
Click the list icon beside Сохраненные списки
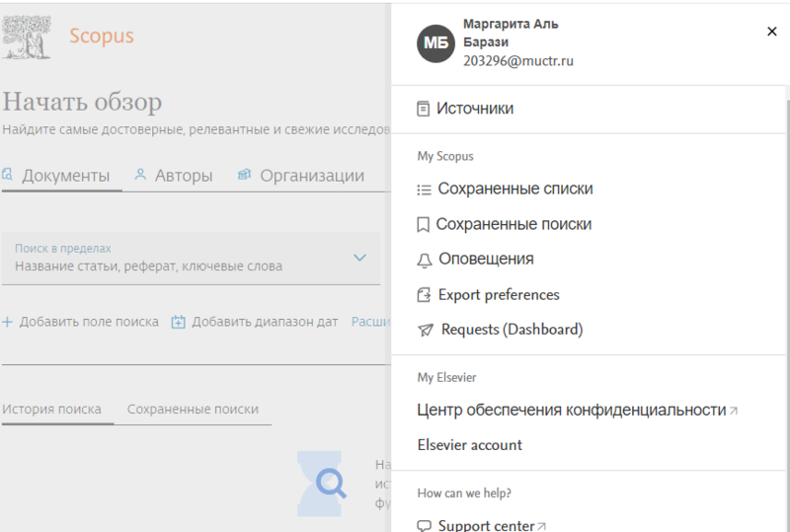424,190
